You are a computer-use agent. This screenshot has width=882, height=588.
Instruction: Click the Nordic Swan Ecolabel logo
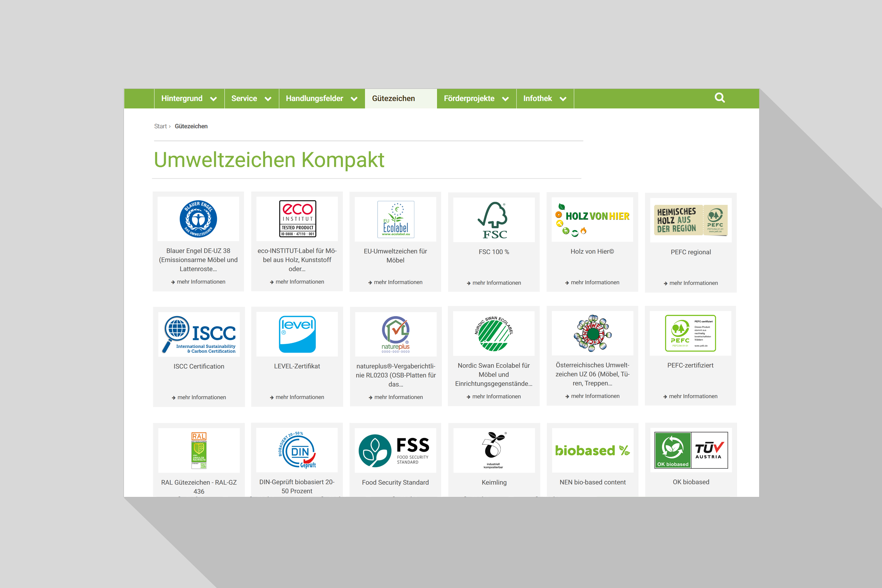(x=494, y=333)
